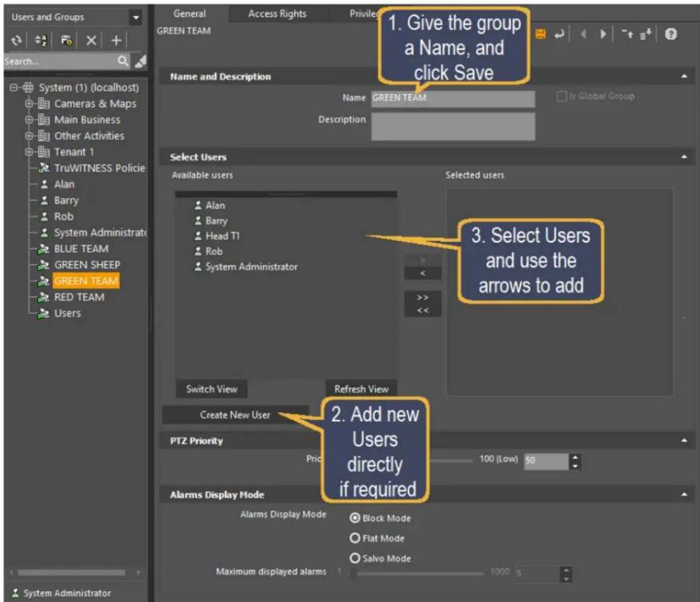Select the Flat Mode radio button

click(x=355, y=538)
